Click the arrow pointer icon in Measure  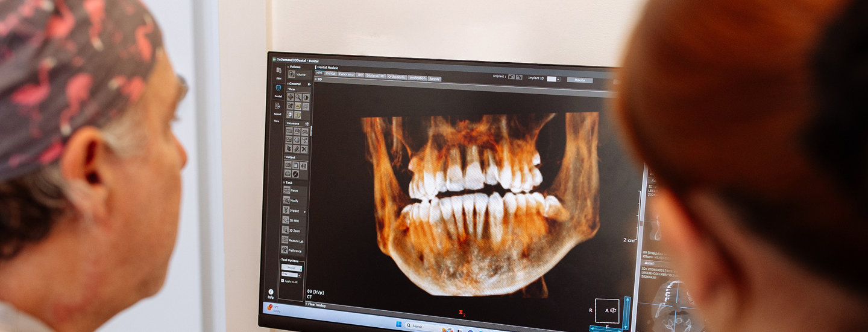289,148
